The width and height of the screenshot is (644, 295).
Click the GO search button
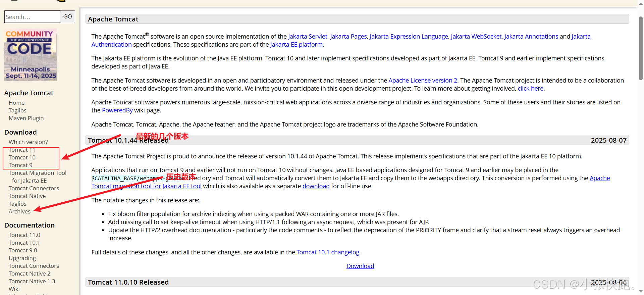tap(67, 17)
